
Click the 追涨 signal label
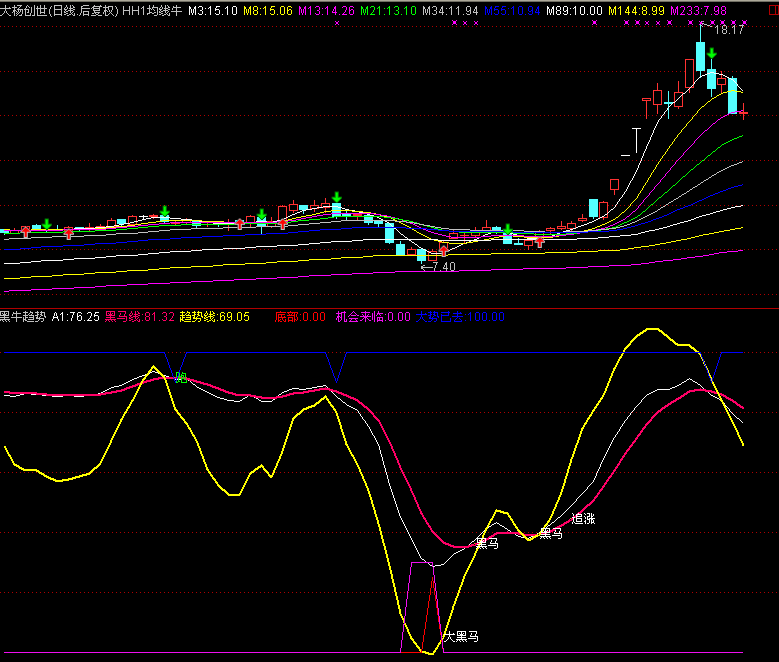coord(583,519)
